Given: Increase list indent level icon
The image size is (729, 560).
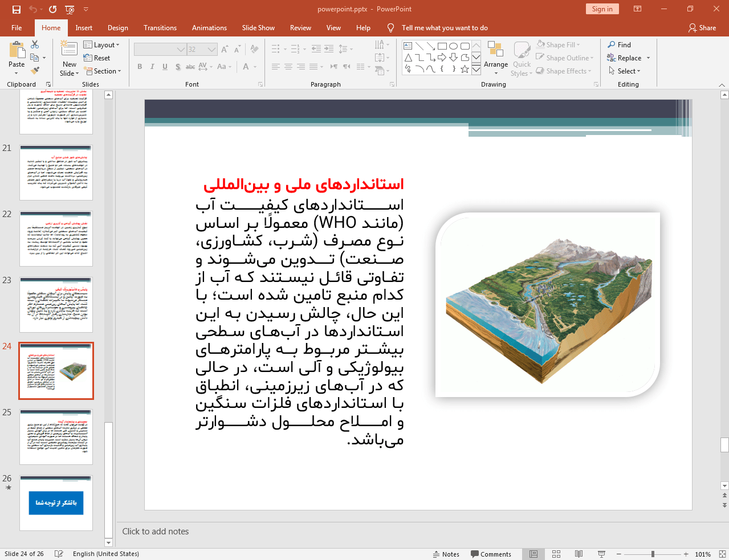Looking at the screenshot, I should pos(329,49).
